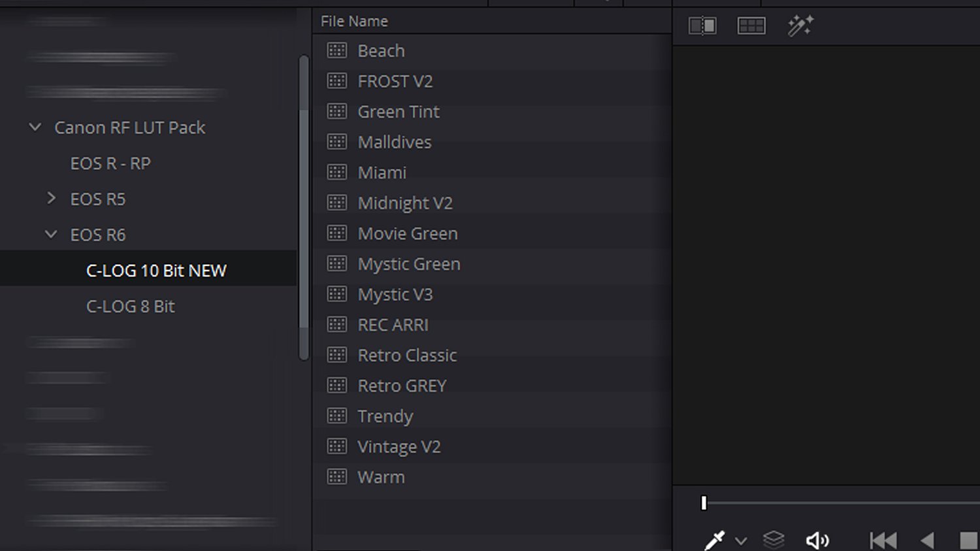This screenshot has height=551, width=980.
Task: Click the LUT icon beside Trendy
Action: pyautogui.click(x=337, y=416)
